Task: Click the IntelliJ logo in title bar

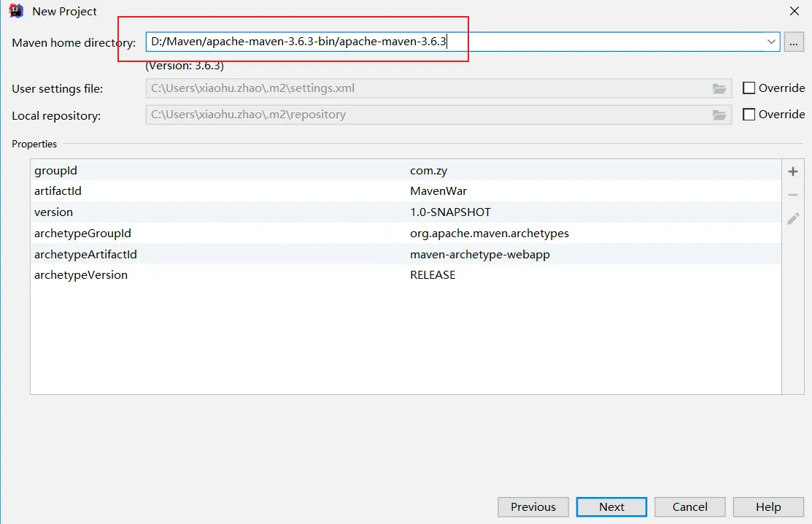Action: coord(16,11)
